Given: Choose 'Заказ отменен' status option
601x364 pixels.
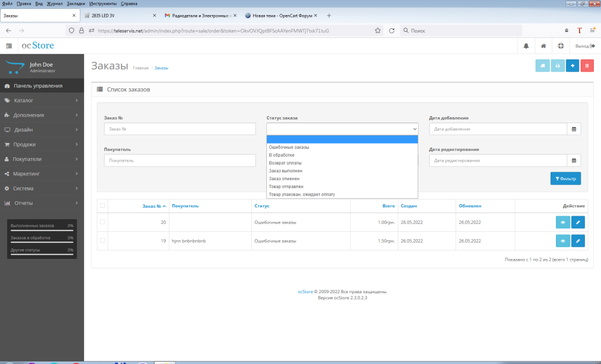Looking at the screenshot, I should (343, 178).
